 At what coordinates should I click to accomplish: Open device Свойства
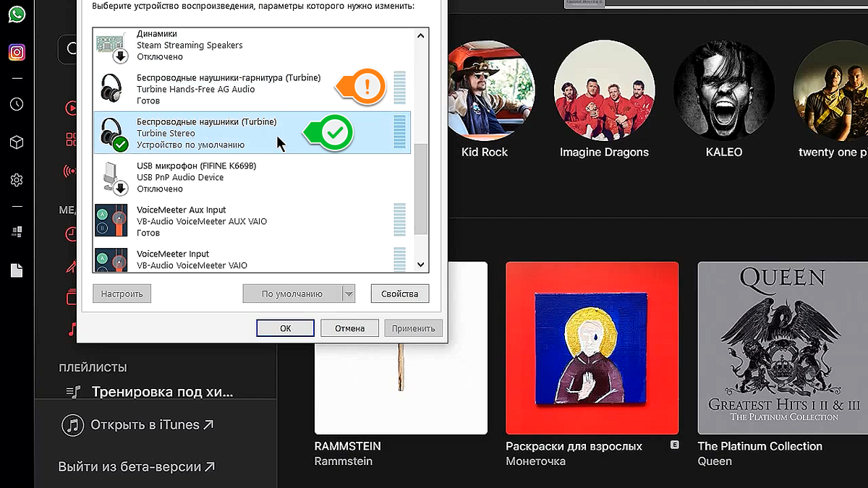coord(399,294)
